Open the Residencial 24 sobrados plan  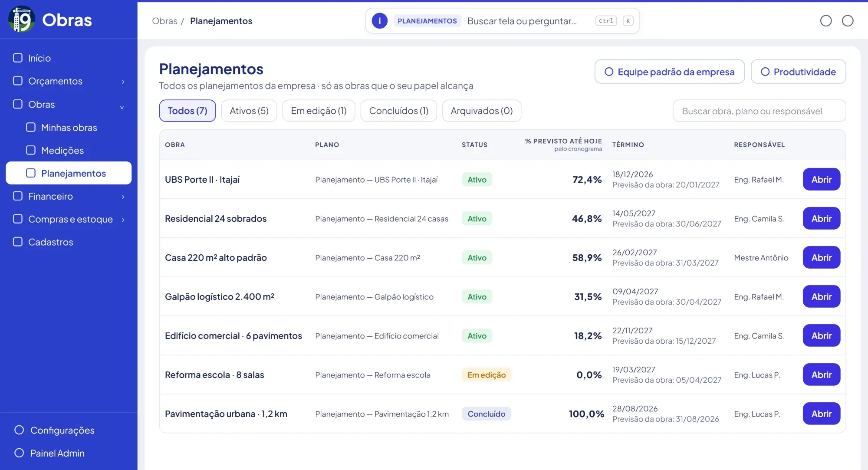click(x=821, y=218)
